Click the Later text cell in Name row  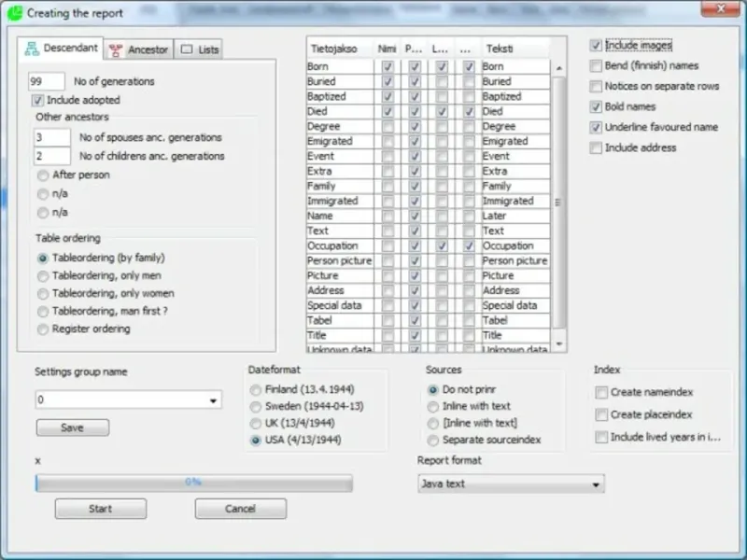click(x=515, y=217)
